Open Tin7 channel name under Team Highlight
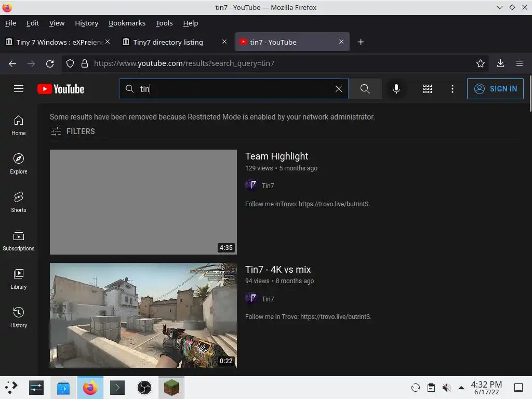This screenshot has width=532, height=399. pos(268,185)
